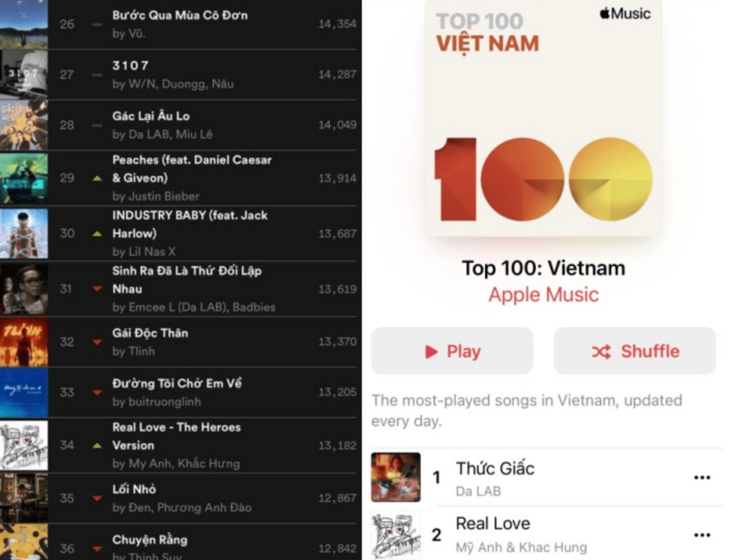This screenshot has height=560, width=730.
Task: Click the red down arrow beside Lối Nhỏ
Action: 97,498
